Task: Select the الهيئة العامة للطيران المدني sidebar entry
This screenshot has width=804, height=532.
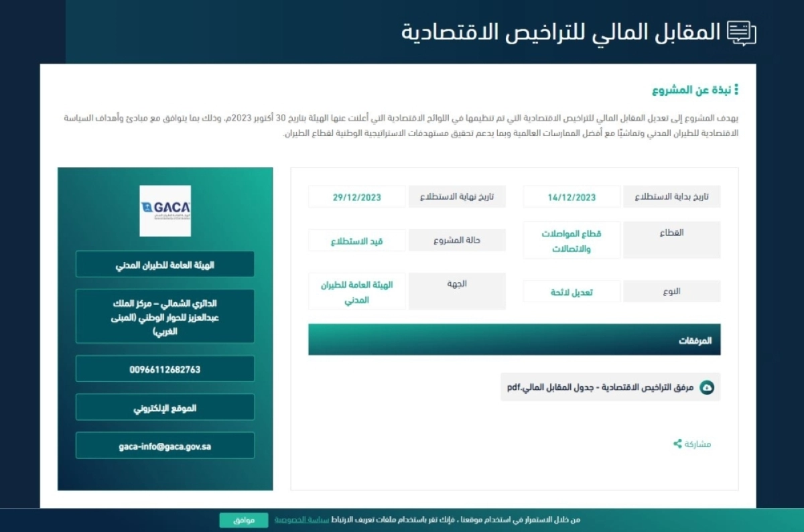Action: coord(164,264)
